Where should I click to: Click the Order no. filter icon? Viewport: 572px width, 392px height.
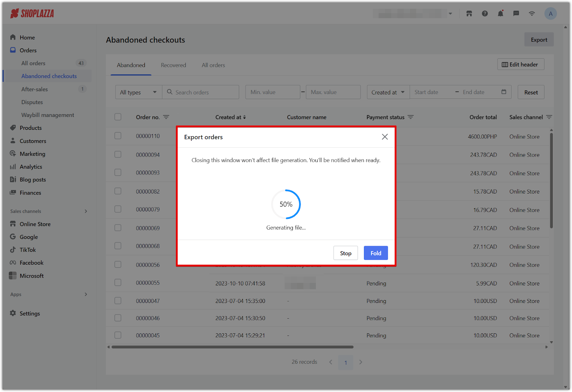click(166, 117)
